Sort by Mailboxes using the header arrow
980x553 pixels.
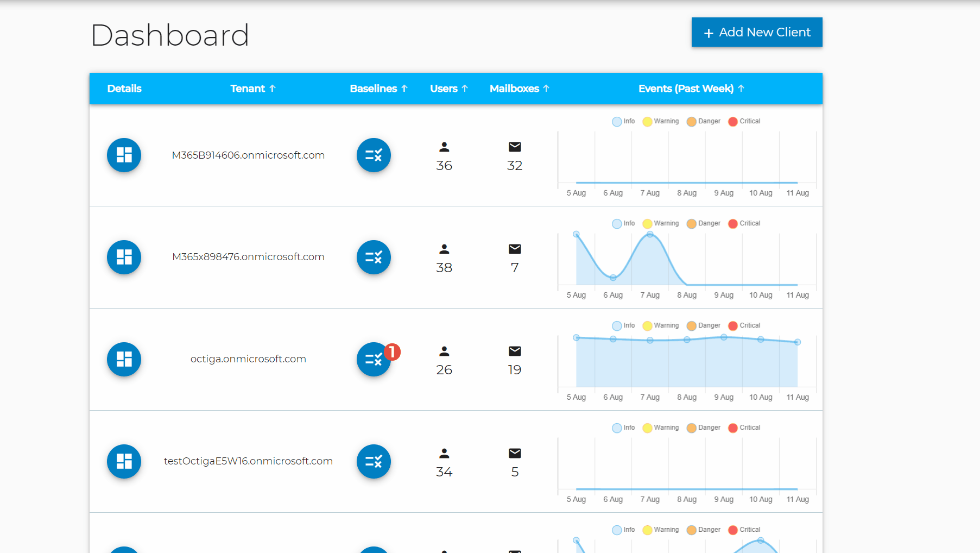click(x=519, y=89)
